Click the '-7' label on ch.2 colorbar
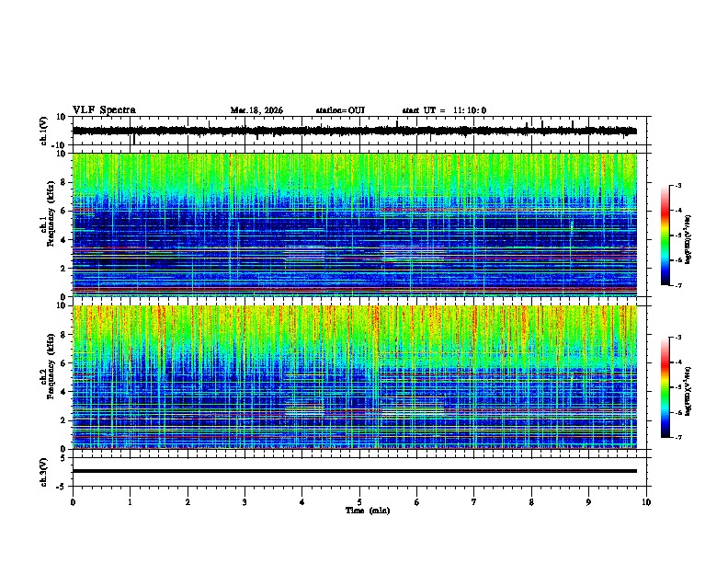Viewport: 728px width, 563px height. [677, 437]
